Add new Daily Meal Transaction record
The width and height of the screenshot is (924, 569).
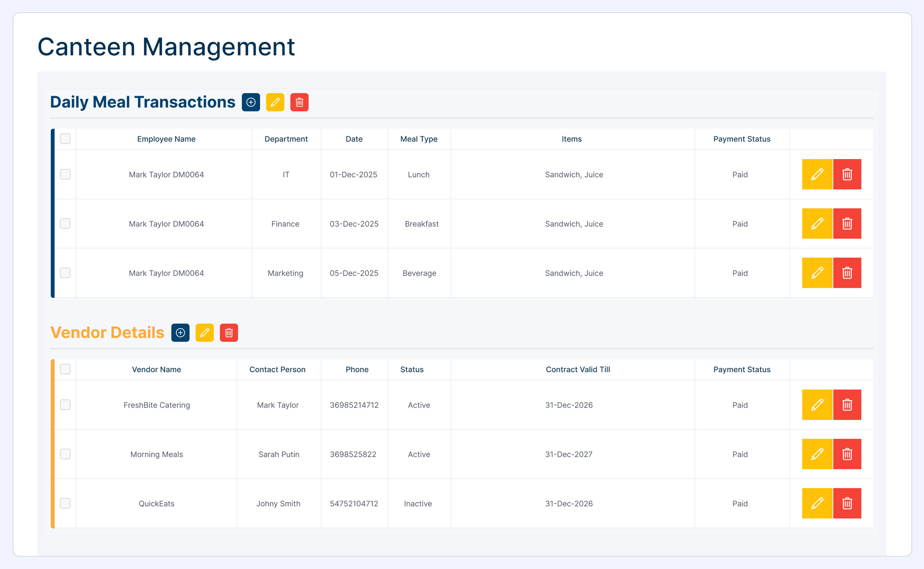(251, 102)
